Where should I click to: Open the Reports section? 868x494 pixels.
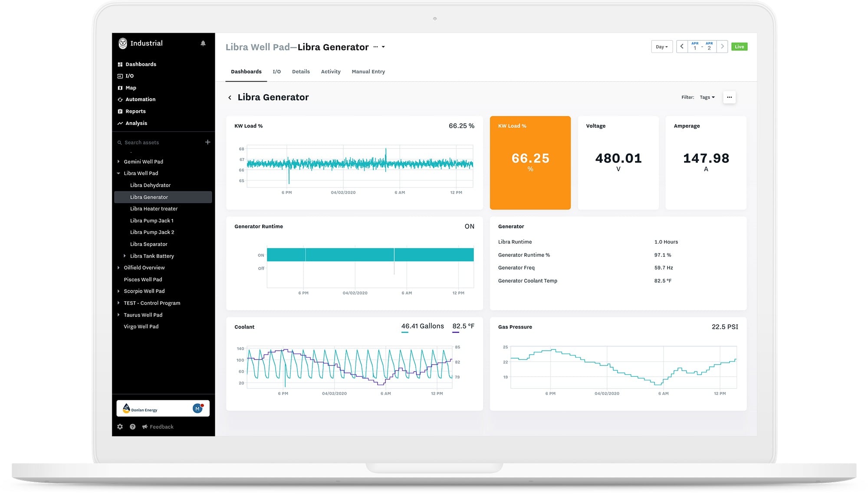click(x=135, y=112)
